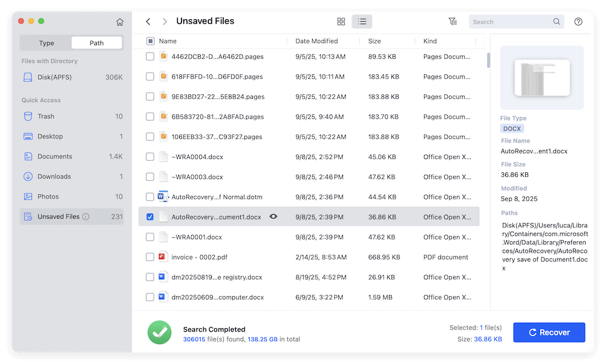This screenshot has height=364, width=605.
Task: Preview AutoRecovery file via eye icon
Action: tap(273, 216)
